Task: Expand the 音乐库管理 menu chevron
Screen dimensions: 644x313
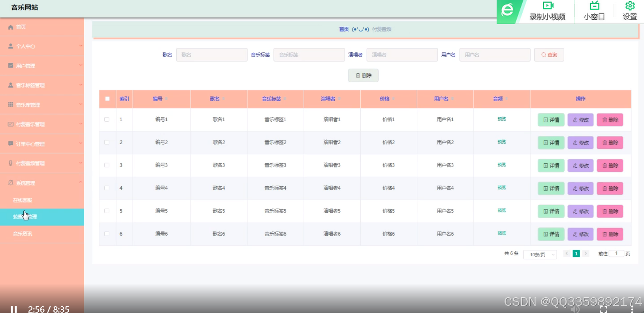Action: tap(81, 104)
